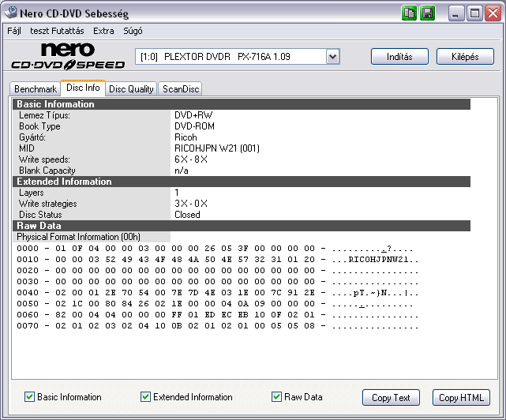Click the Nero app icon in title bar

click(10, 13)
